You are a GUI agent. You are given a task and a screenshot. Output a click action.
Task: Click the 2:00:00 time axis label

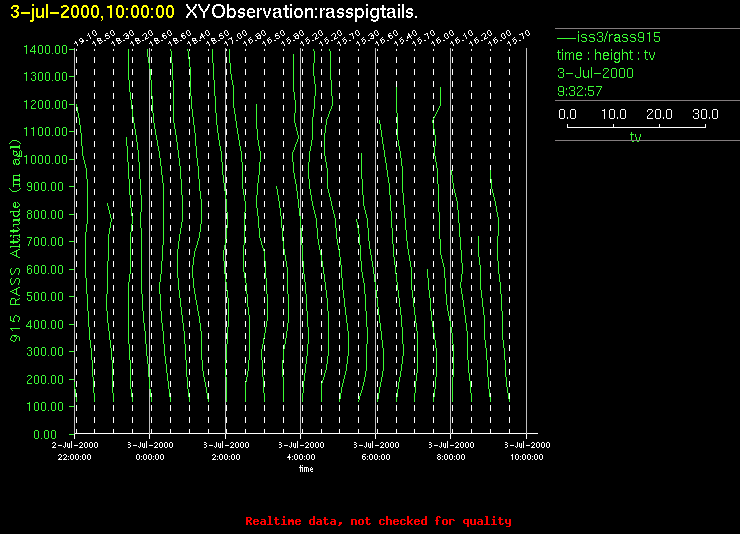[x=226, y=457]
